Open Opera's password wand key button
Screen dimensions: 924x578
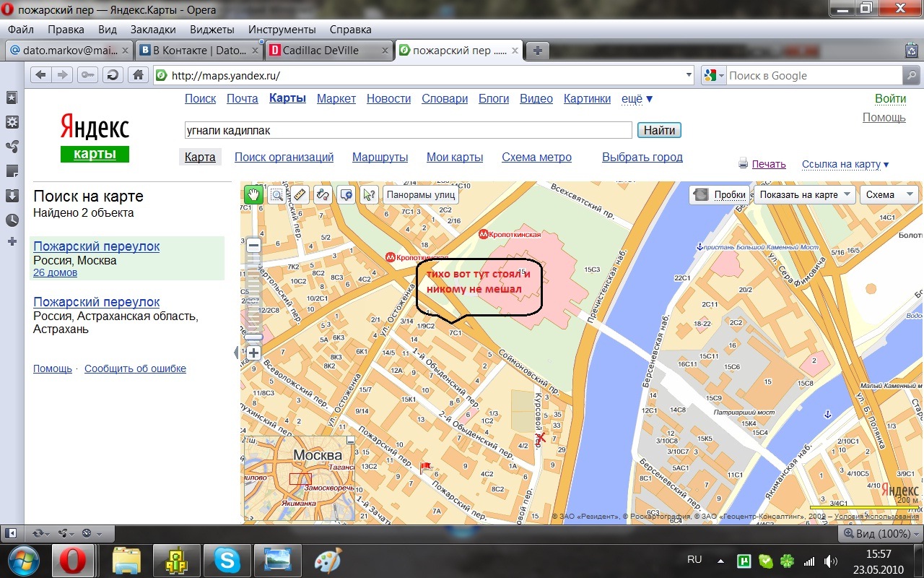pyautogui.click(x=87, y=75)
